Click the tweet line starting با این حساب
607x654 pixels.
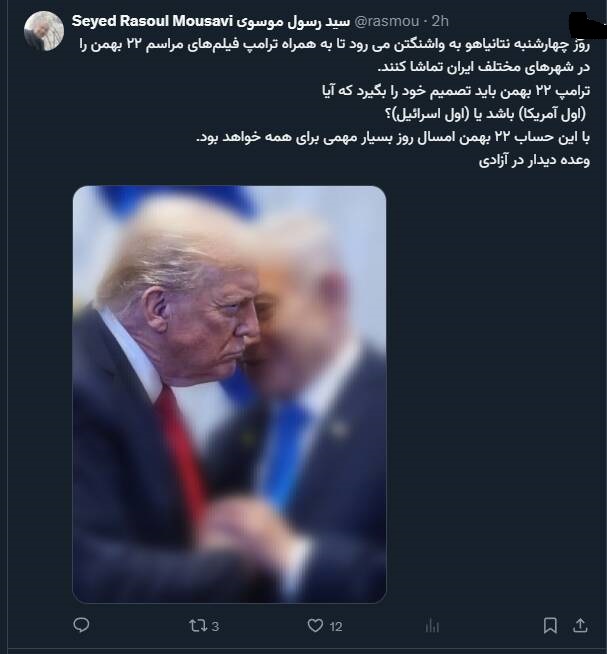tap(393, 137)
